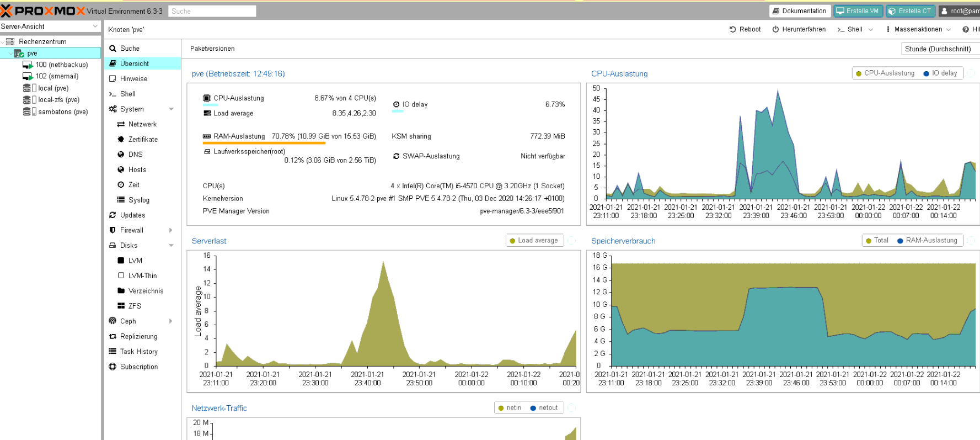Viewport: 980px width, 440px height.
Task: Toggle netout series in traffic legend
Action: tap(544, 407)
